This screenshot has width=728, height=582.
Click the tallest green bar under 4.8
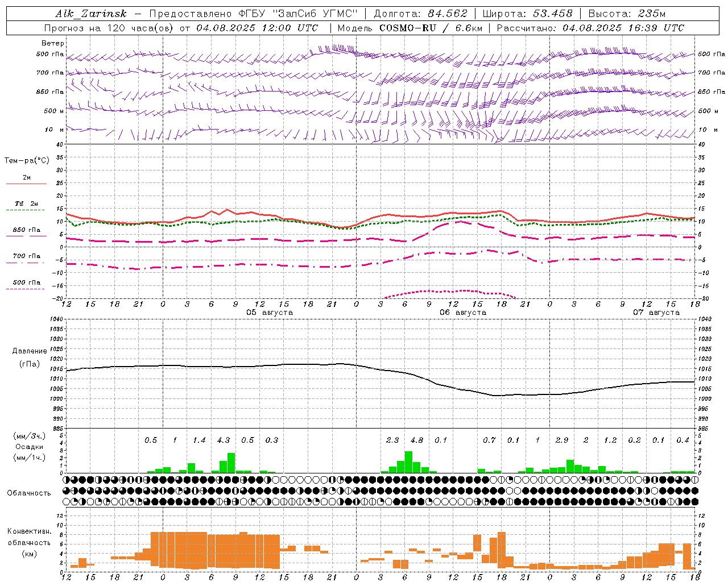coord(408,462)
